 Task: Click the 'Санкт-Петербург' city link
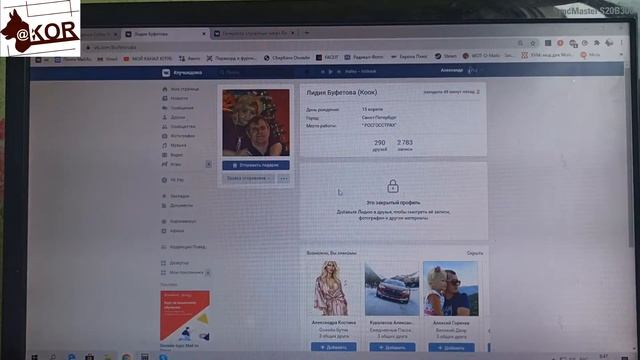tap(379, 118)
